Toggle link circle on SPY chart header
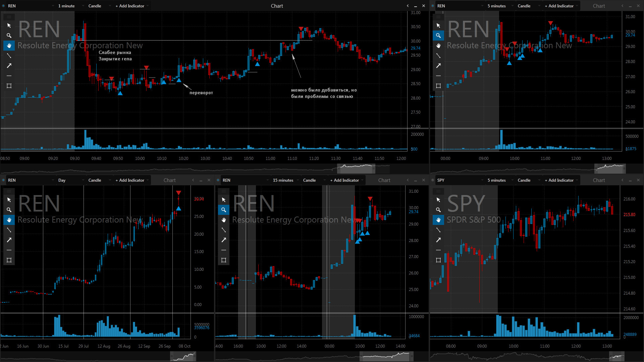644x362 pixels. click(433, 180)
